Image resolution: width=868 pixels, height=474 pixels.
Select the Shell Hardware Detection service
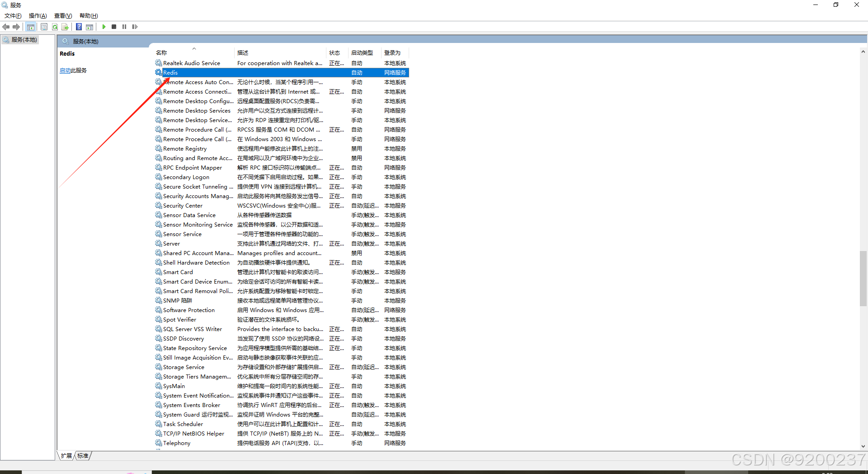point(281,262)
